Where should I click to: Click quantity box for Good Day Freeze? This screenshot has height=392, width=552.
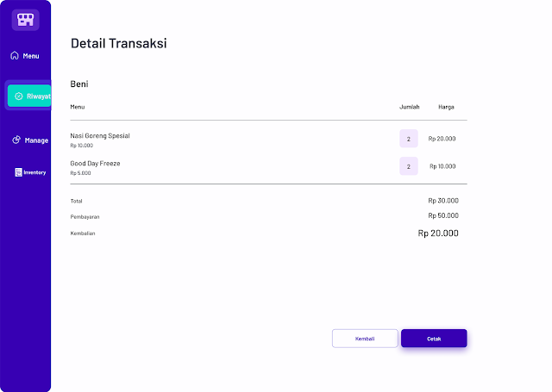click(x=409, y=166)
